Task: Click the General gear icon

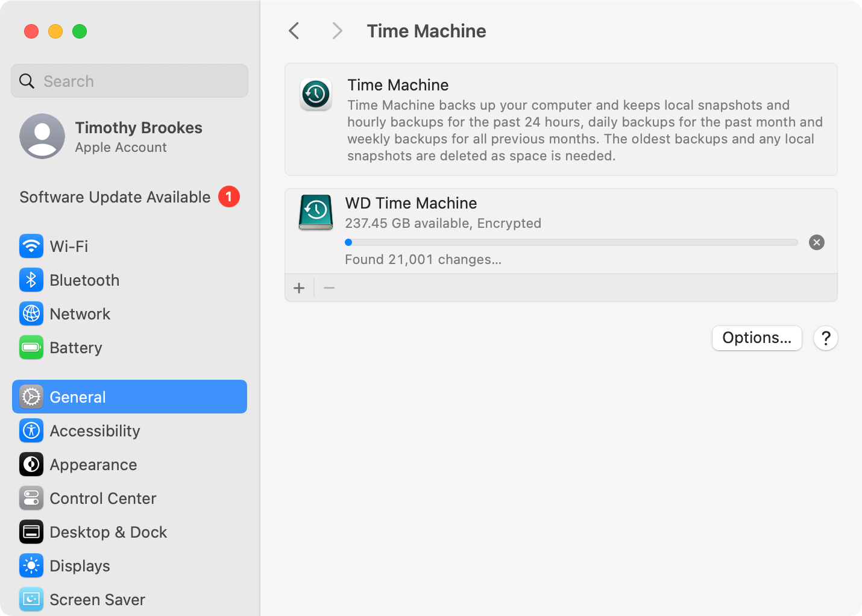Action: pyautogui.click(x=31, y=397)
